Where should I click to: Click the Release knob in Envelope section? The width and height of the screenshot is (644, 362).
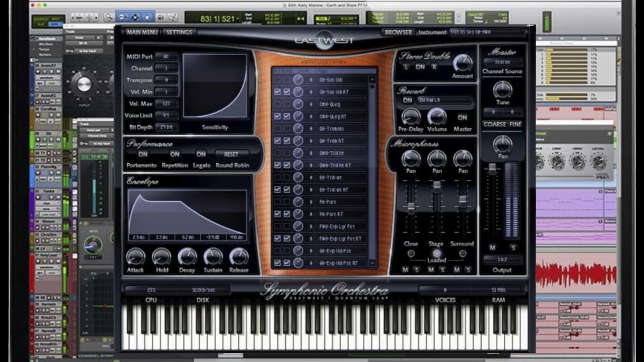(x=239, y=257)
